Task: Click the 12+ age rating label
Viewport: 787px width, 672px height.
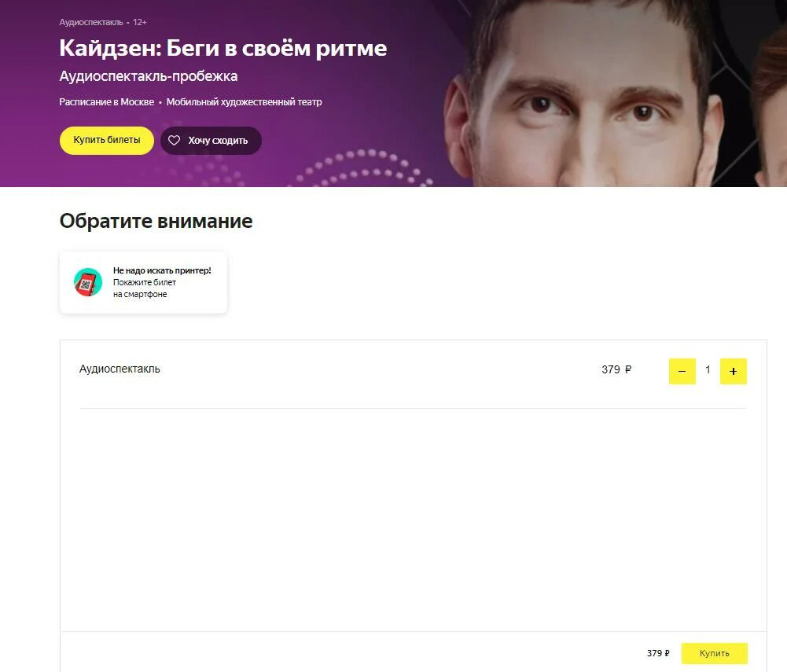Action: [139, 22]
